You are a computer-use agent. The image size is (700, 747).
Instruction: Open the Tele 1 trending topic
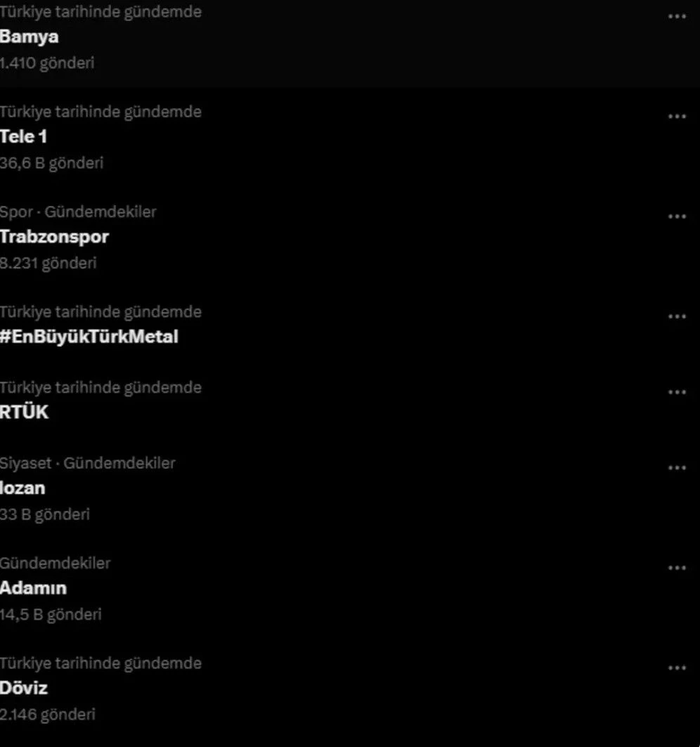(23, 137)
